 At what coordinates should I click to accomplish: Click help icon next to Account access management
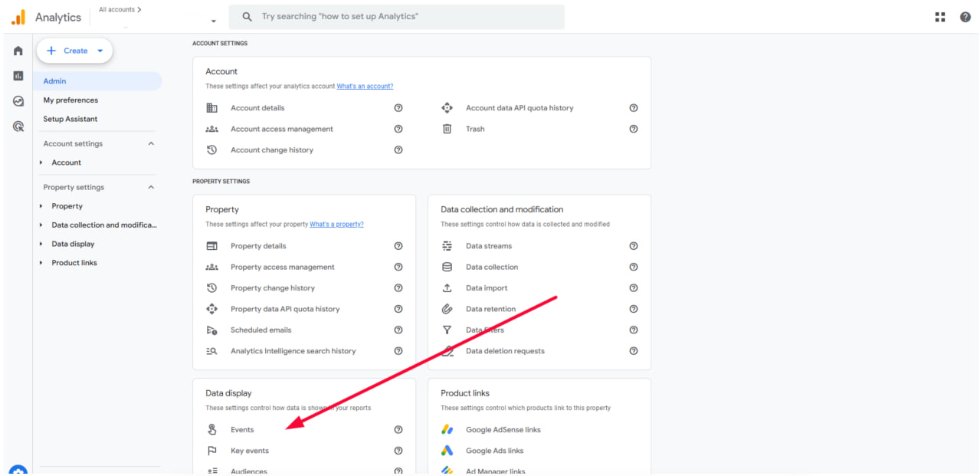tap(398, 129)
